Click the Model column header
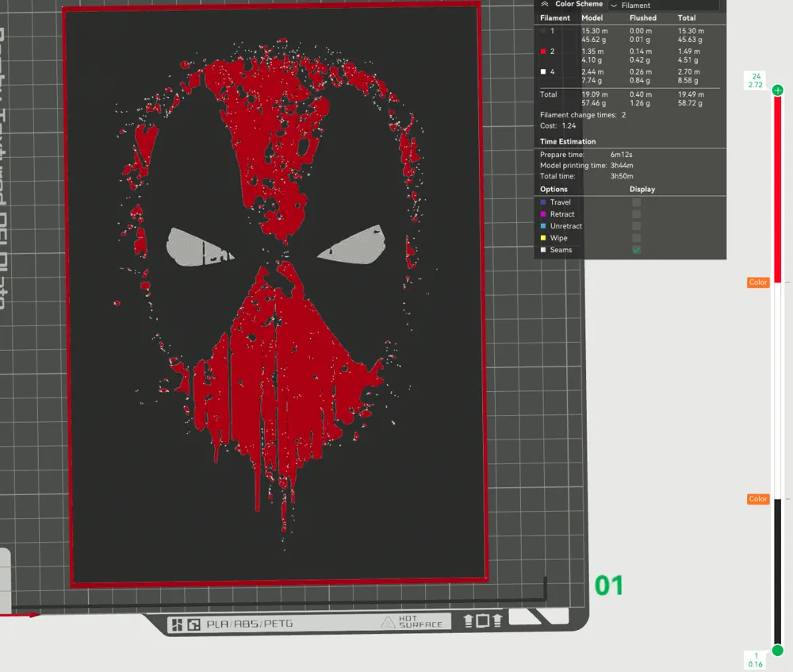The width and height of the screenshot is (793, 672). [592, 17]
